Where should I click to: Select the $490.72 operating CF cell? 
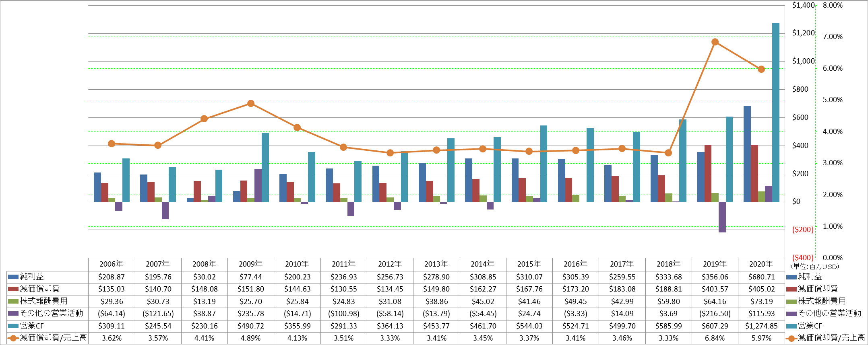click(x=251, y=326)
